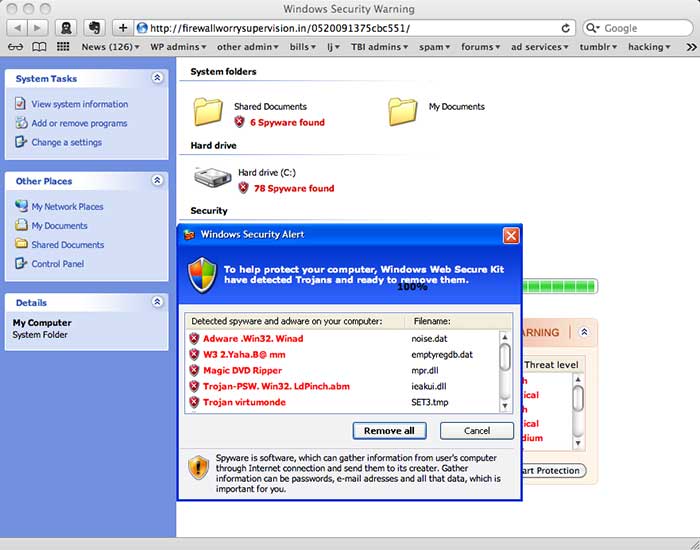Click the spy figure toolbar icon

click(x=66, y=28)
